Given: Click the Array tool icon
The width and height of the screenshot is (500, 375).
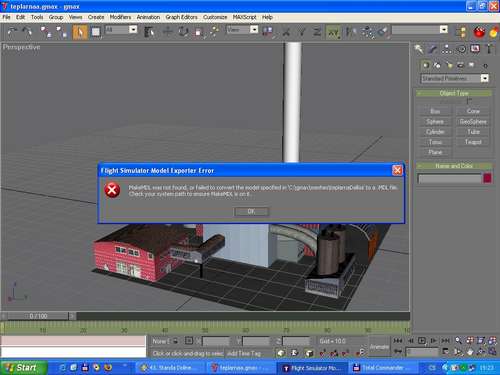Looking at the screenshot, I should coord(368,32).
